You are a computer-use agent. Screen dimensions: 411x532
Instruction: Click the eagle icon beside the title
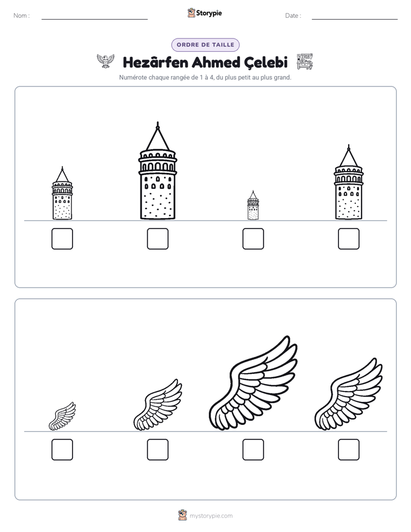click(105, 61)
